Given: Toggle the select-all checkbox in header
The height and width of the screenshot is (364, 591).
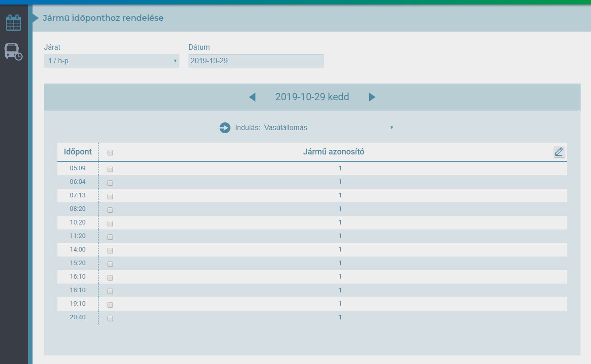Looking at the screenshot, I should (110, 153).
